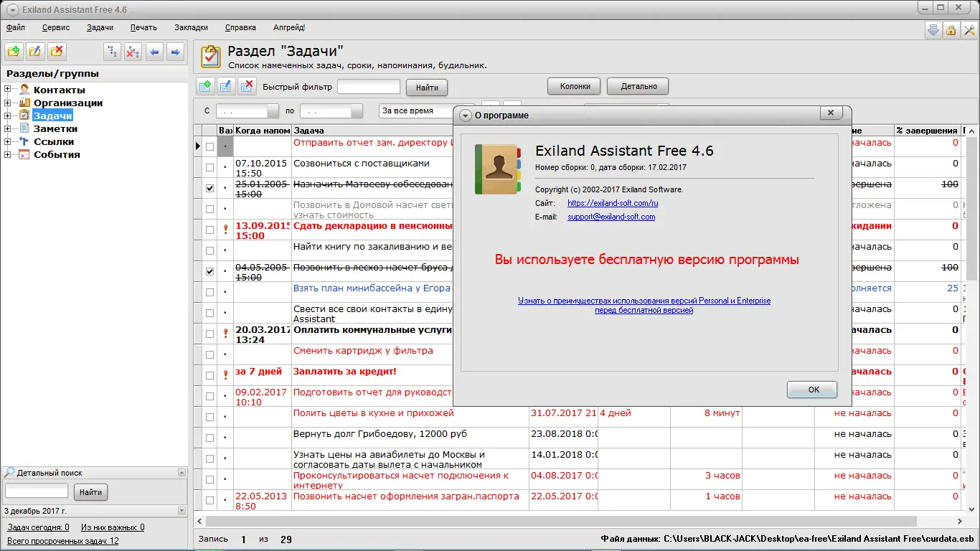
Task: Open the 'С' start date picker dropdown
Action: coord(272,111)
